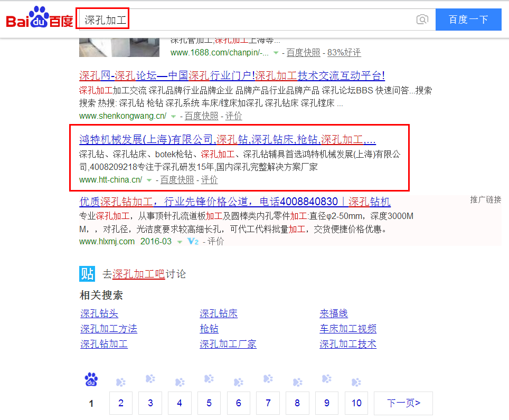The width and height of the screenshot is (509, 420).
Task: Open 百度快照 for the shenkongwang.cn result
Action: [201, 116]
